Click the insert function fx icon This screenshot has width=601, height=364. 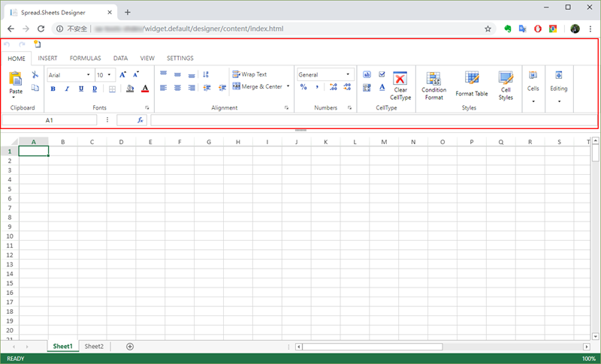click(x=140, y=120)
